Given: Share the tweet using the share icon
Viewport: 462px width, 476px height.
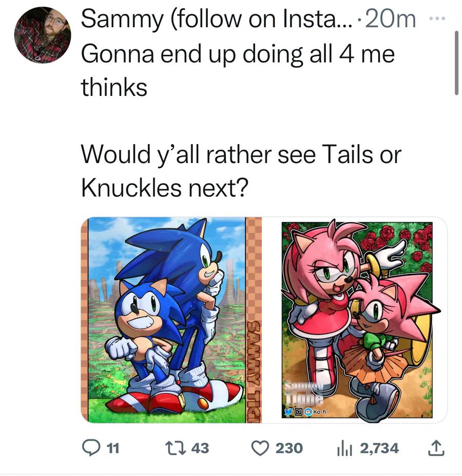Looking at the screenshot, I should click(x=436, y=448).
